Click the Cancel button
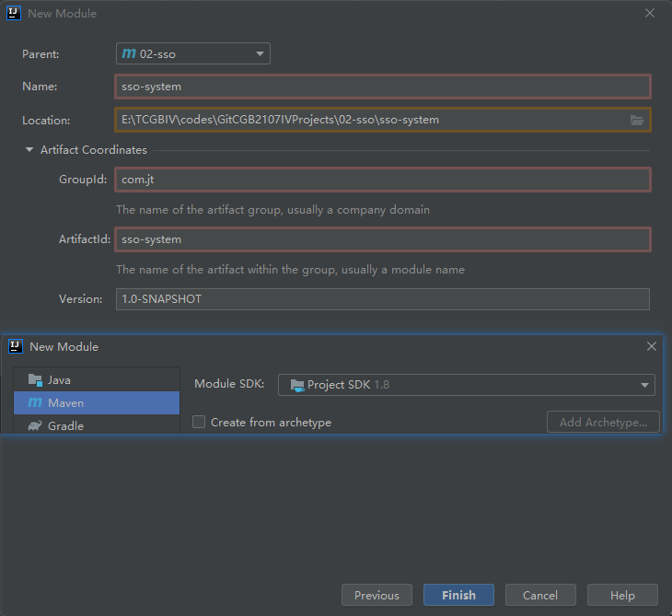672x616 pixels. point(540,596)
